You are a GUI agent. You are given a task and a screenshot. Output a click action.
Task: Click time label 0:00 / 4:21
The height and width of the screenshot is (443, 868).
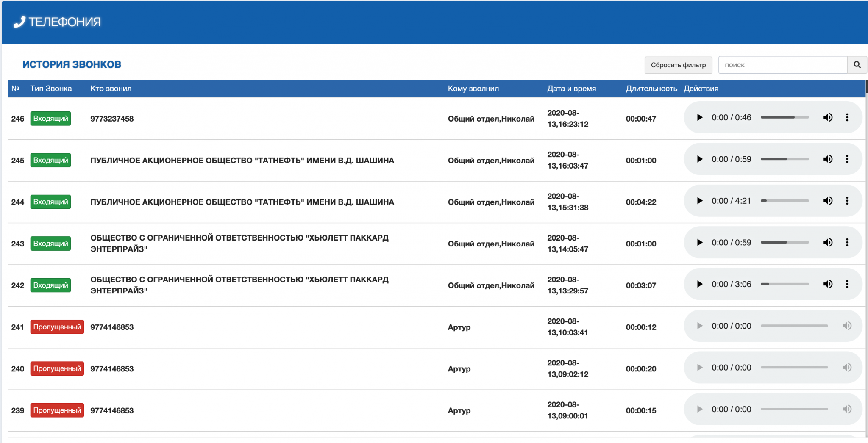pyautogui.click(x=731, y=201)
